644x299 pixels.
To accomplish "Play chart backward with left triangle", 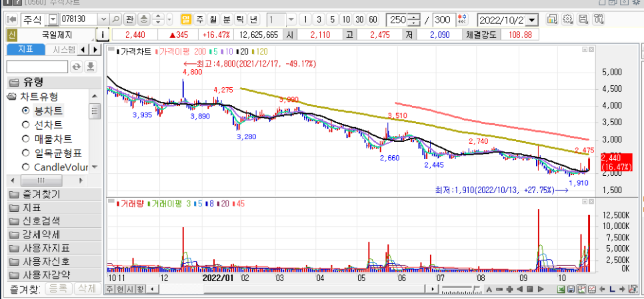I will [519, 289].
